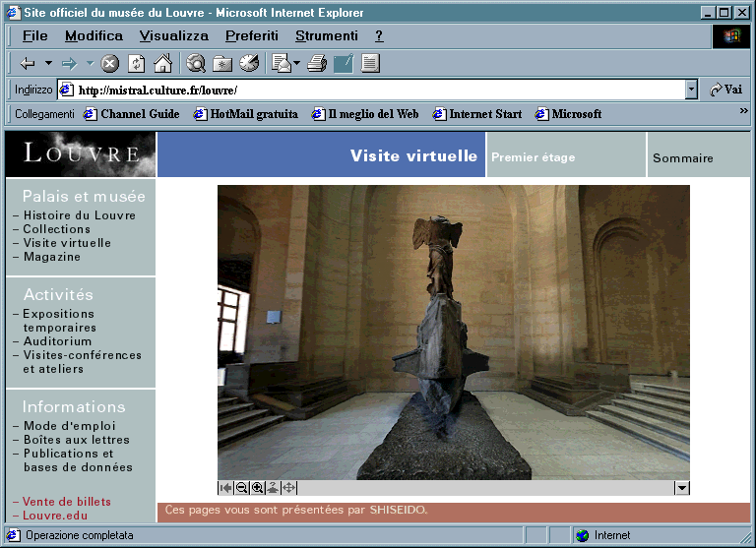Open Expositions temporaires link

click(x=59, y=321)
